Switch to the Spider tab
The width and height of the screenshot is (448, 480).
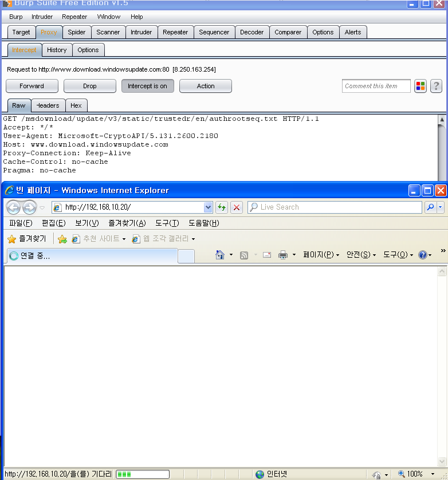77,33
